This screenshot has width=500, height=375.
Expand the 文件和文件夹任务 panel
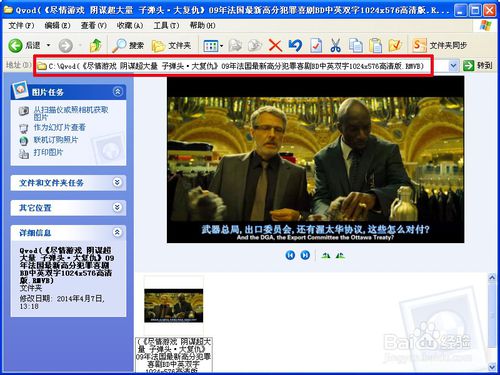point(117,182)
